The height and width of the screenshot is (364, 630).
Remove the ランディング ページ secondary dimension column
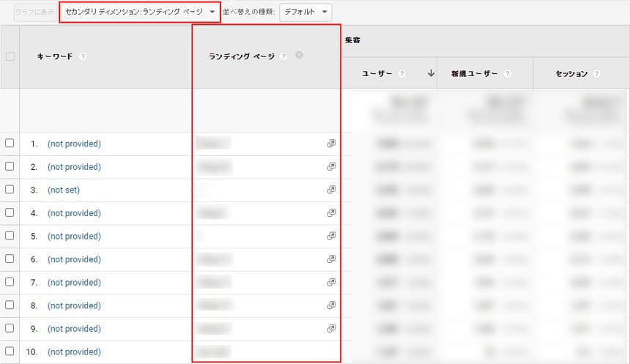300,56
